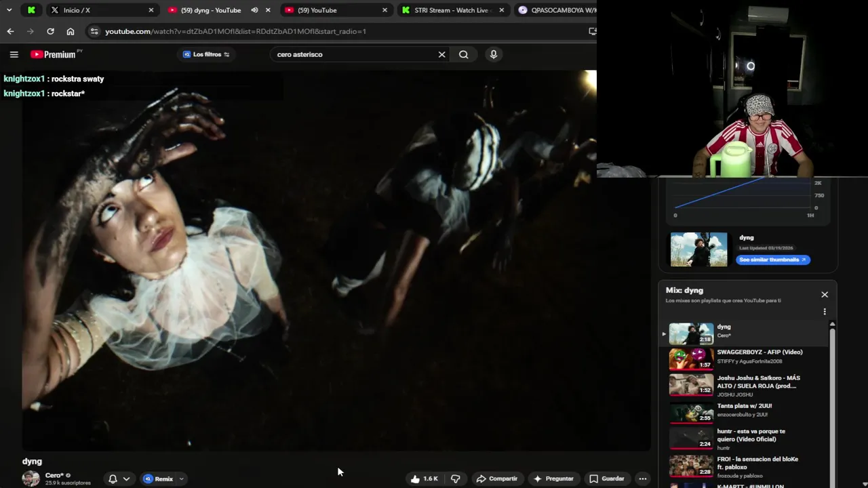Open the Cero* channel name link
The height and width of the screenshot is (488, 868).
[54, 475]
